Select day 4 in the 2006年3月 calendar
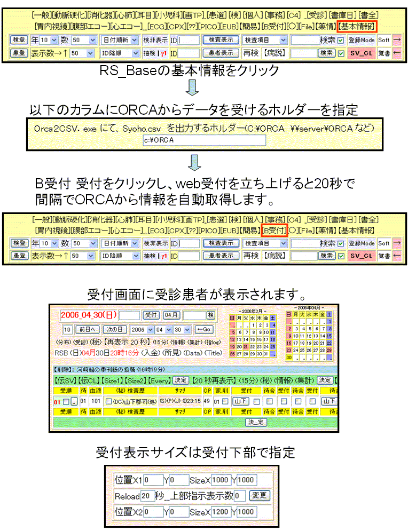 (x=273, y=325)
